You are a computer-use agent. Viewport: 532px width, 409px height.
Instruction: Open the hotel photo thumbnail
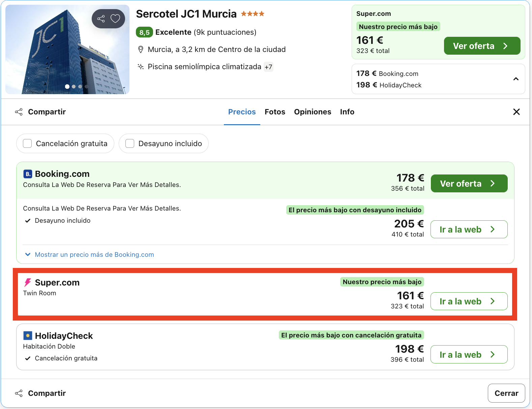click(x=67, y=49)
